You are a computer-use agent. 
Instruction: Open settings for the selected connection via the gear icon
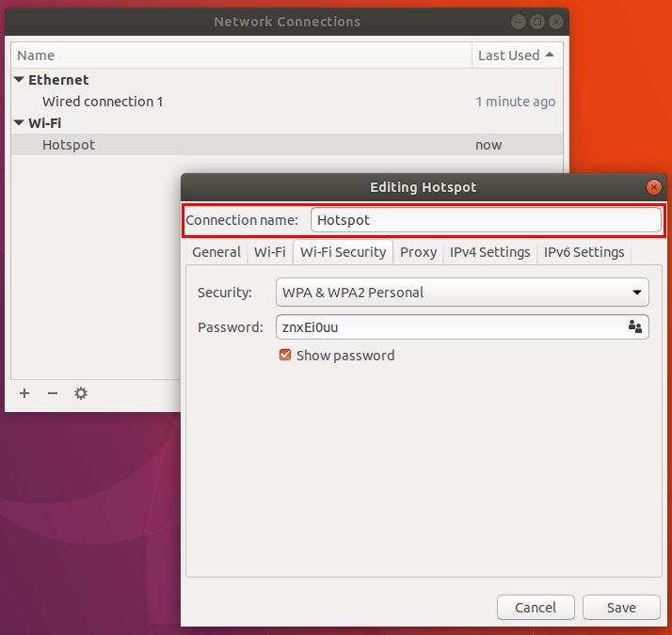tap(81, 393)
